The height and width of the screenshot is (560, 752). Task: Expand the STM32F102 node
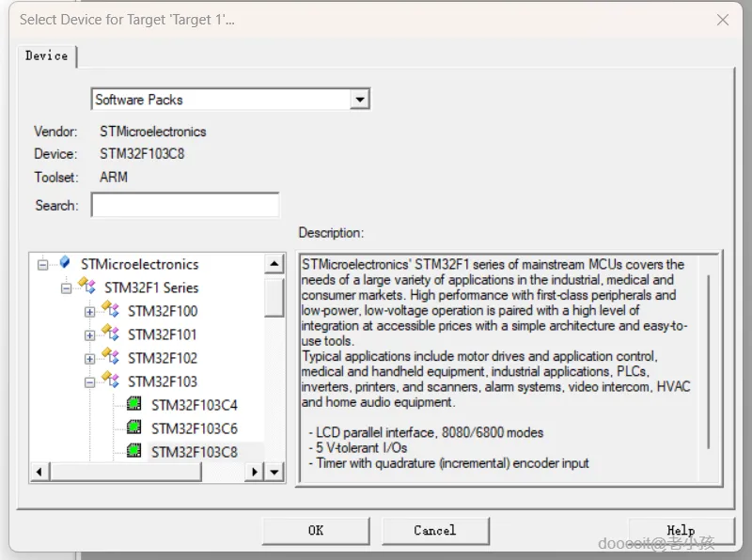[89, 359]
